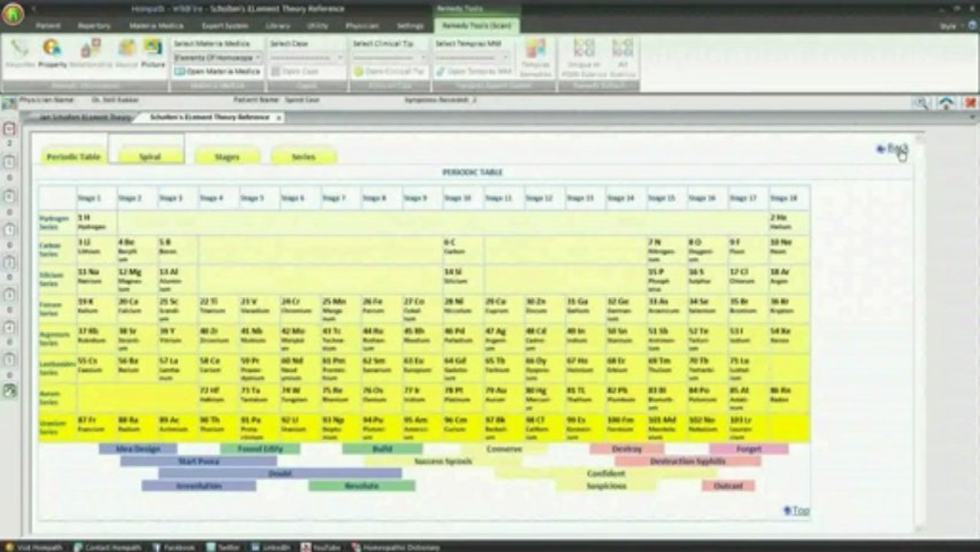Screen dimensions: 980x552
Task: Click the pink Forget stage bar
Action: (x=749, y=449)
